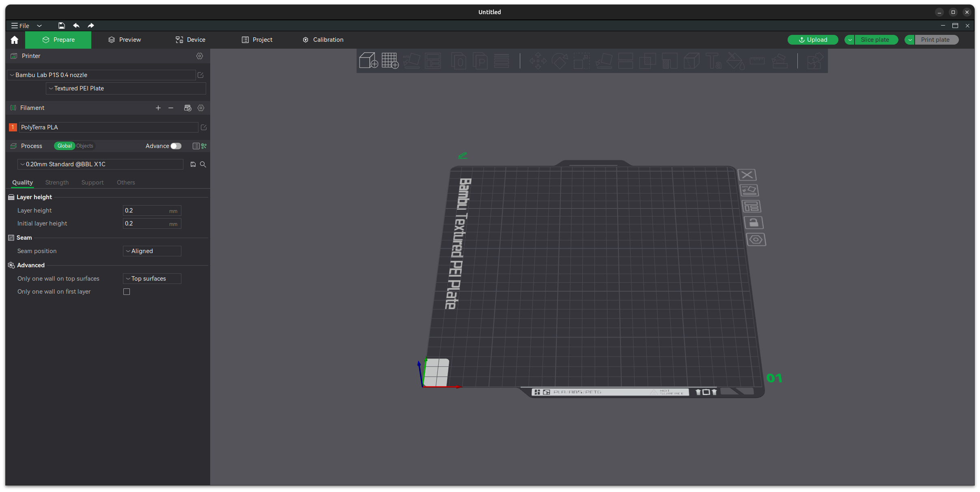Image resolution: width=980 pixels, height=492 pixels.
Task: Remove a filament with minus icon
Action: (x=171, y=108)
